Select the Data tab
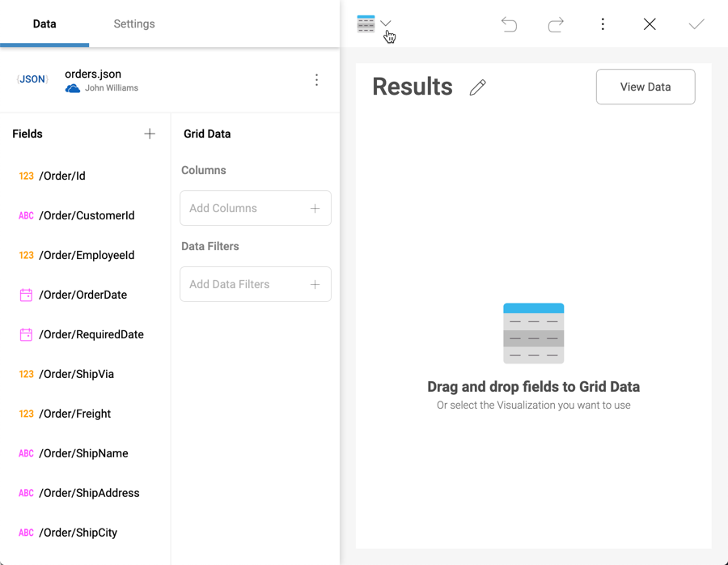Viewport: 728px width, 565px height. (44, 23)
